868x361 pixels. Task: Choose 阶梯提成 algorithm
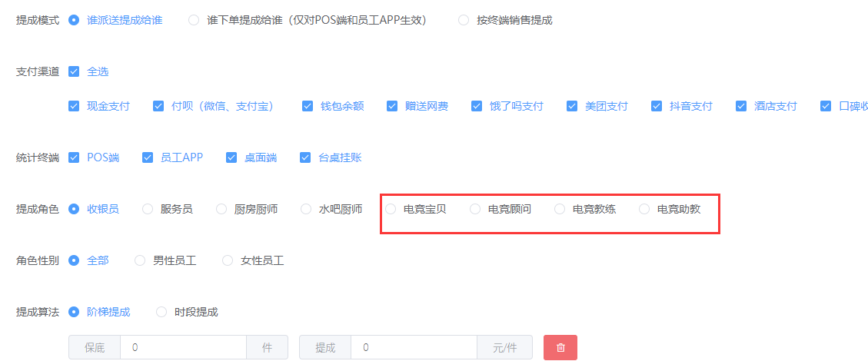[74, 312]
